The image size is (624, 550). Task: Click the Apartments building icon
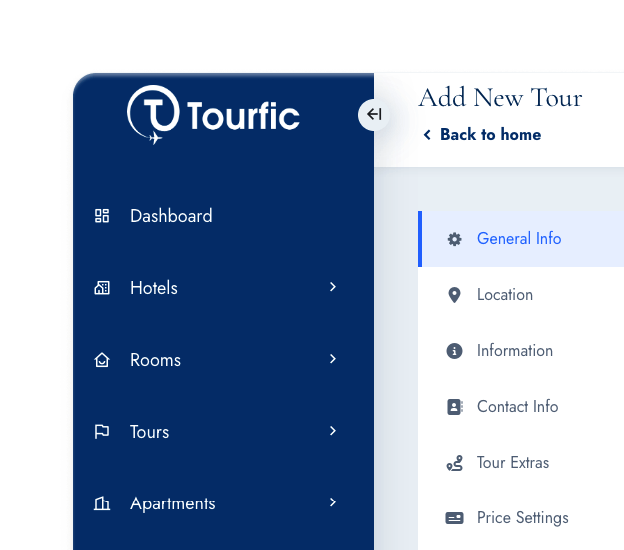click(x=101, y=504)
